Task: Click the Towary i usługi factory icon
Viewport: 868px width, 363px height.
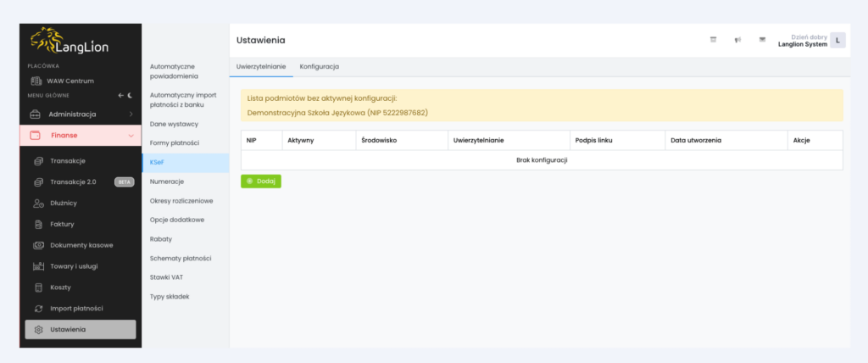Action: click(39, 266)
